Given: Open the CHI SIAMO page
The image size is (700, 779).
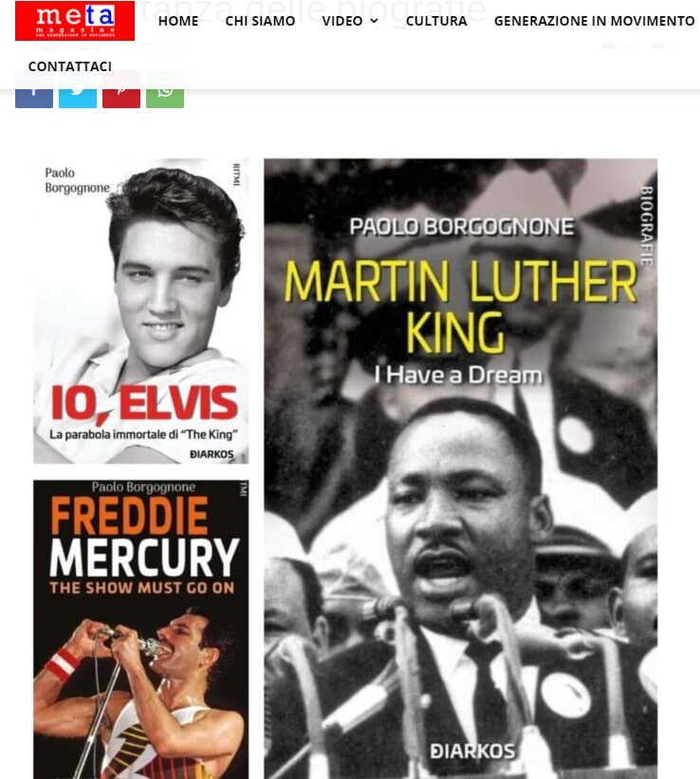Looking at the screenshot, I should (260, 21).
